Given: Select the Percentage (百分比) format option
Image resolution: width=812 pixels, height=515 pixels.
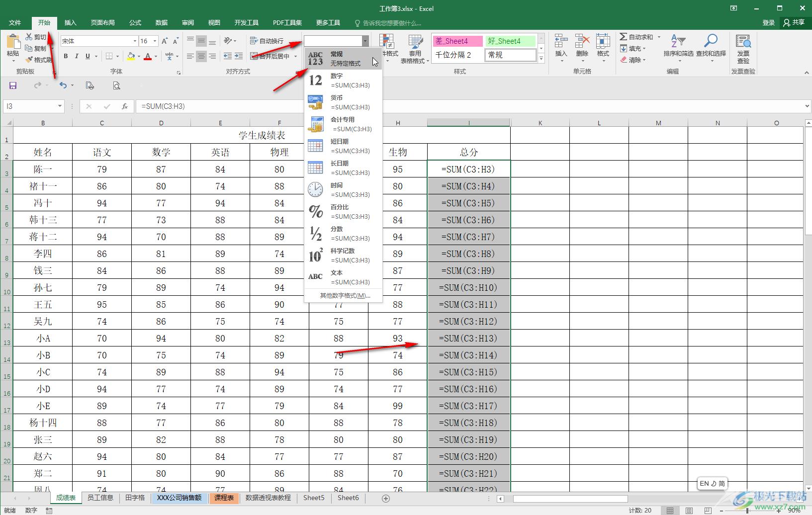Looking at the screenshot, I should pyautogui.click(x=343, y=212).
